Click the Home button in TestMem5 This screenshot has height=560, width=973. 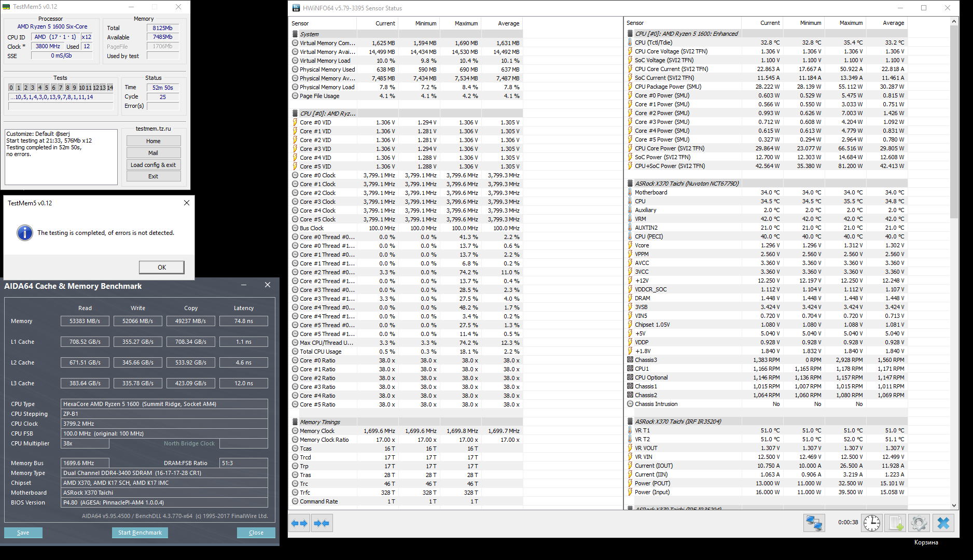pos(154,141)
